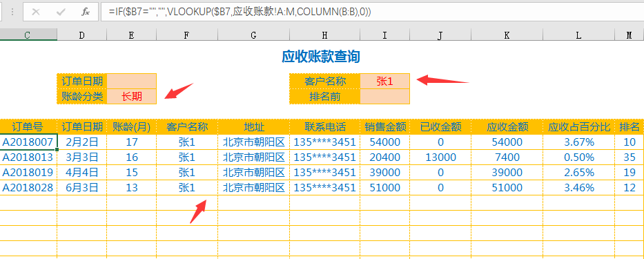644x259 pixels.
Task: Click sales amount 54000 in A2018007 row
Action: pos(385,142)
